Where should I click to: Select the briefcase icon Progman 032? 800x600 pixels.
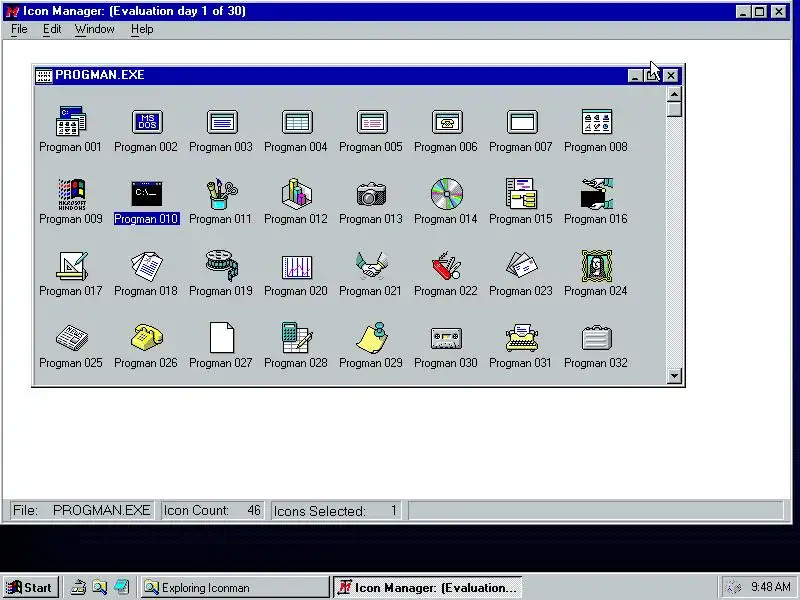(x=596, y=338)
